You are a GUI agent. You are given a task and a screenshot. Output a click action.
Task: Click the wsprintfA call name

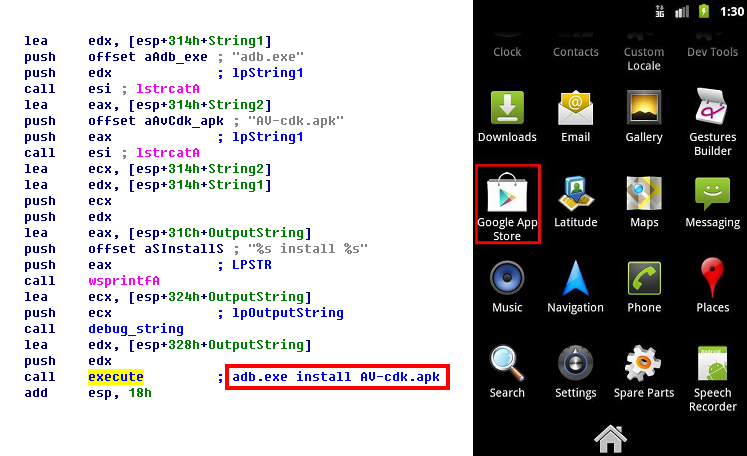click(124, 281)
